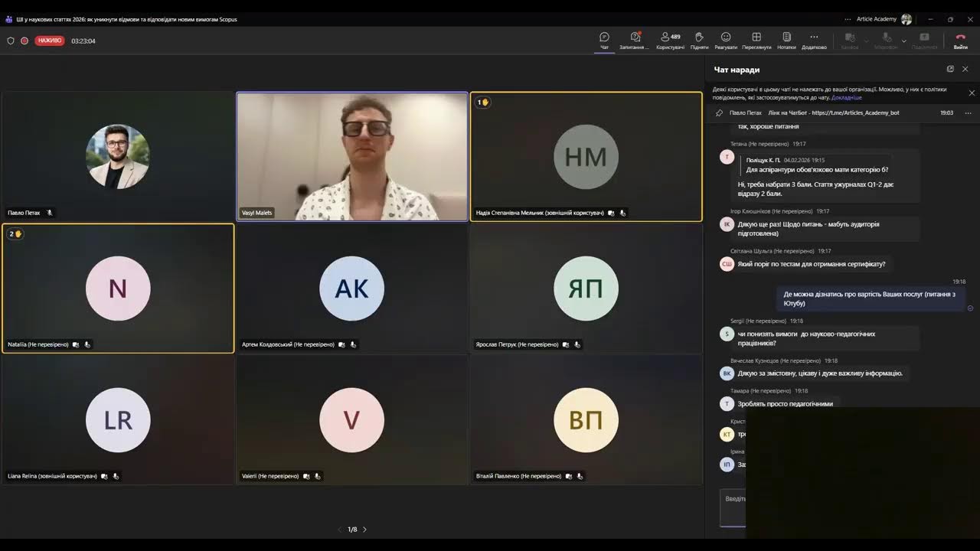Click the НАЖИВО live badge

[x=50, y=41]
